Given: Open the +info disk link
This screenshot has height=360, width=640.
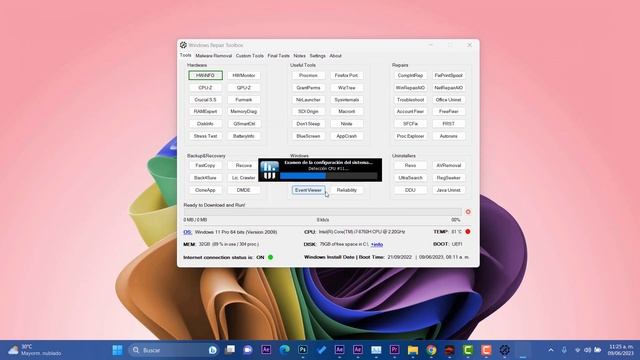Looking at the screenshot, I should coord(377,244).
